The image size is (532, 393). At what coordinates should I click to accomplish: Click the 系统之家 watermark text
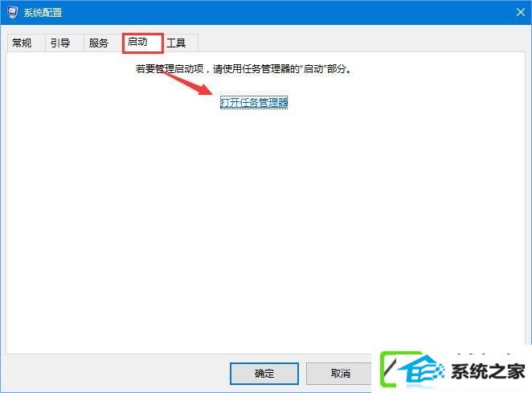[x=488, y=371]
